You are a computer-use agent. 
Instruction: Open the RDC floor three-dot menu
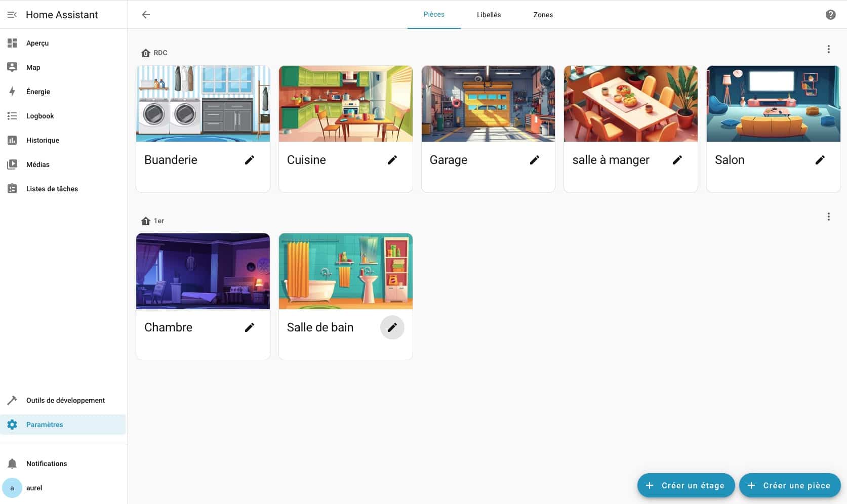click(829, 49)
